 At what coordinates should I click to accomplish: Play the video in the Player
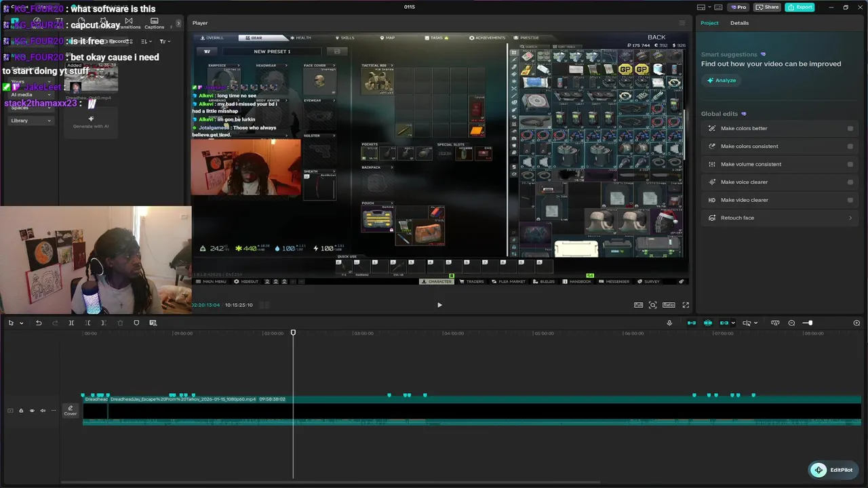[x=439, y=305]
